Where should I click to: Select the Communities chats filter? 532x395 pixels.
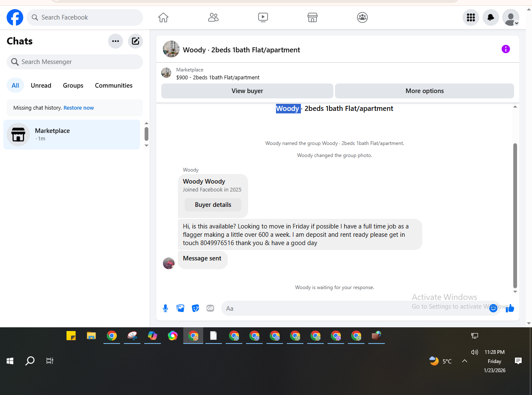[x=114, y=86]
